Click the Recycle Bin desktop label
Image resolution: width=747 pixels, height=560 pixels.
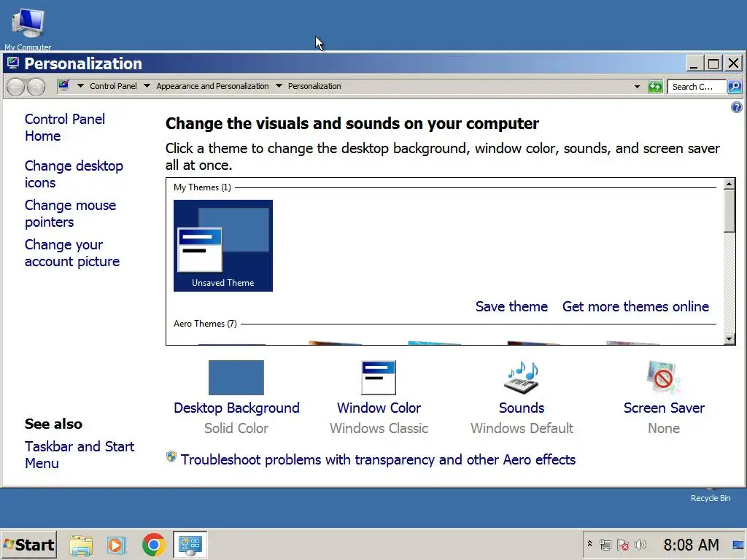pyautogui.click(x=711, y=497)
